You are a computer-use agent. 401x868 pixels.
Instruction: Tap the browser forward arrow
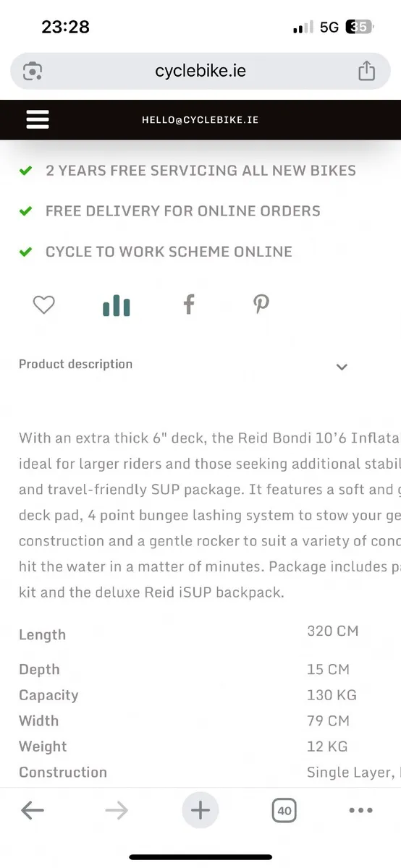click(116, 810)
